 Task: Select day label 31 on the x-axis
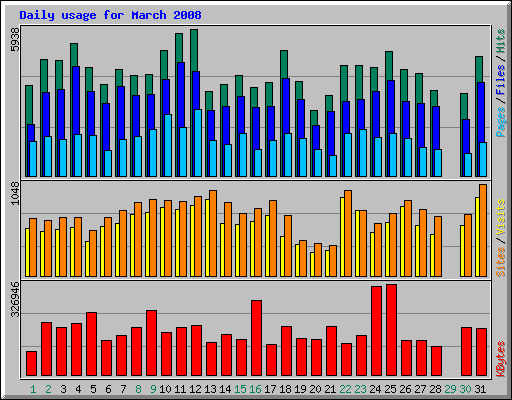pos(480,389)
